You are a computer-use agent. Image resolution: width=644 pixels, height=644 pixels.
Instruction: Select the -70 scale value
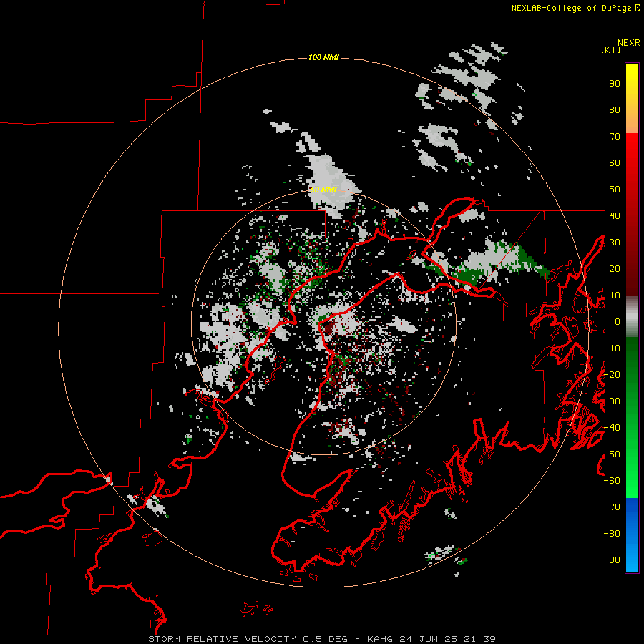(612, 507)
